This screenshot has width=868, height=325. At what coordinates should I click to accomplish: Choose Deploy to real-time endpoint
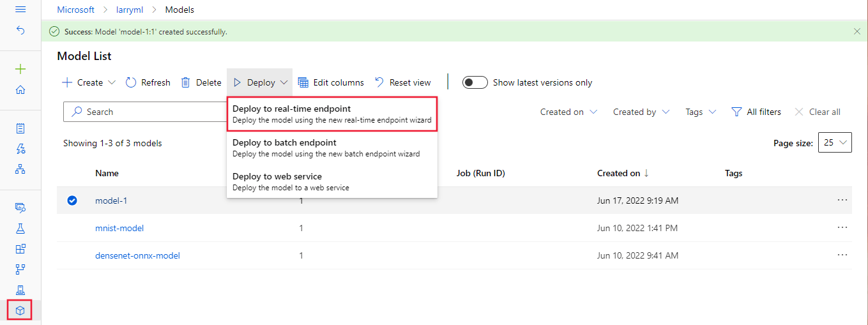(x=332, y=114)
